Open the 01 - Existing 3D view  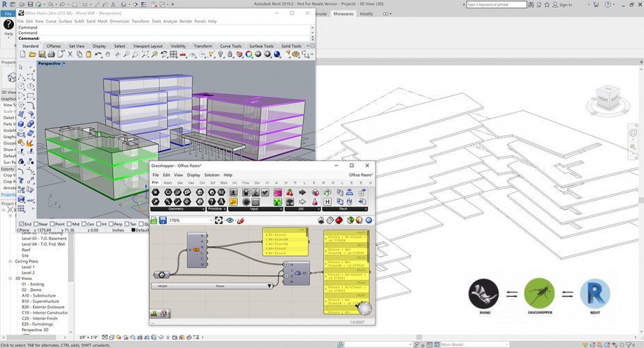point(33,283)
